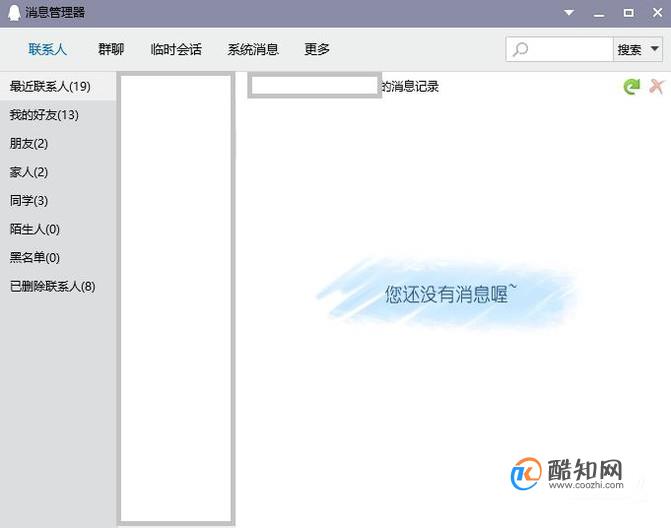Close the 消息管理器 window
Image resolution: width=671 pixels, height=528 pixels.
[658, 13]
